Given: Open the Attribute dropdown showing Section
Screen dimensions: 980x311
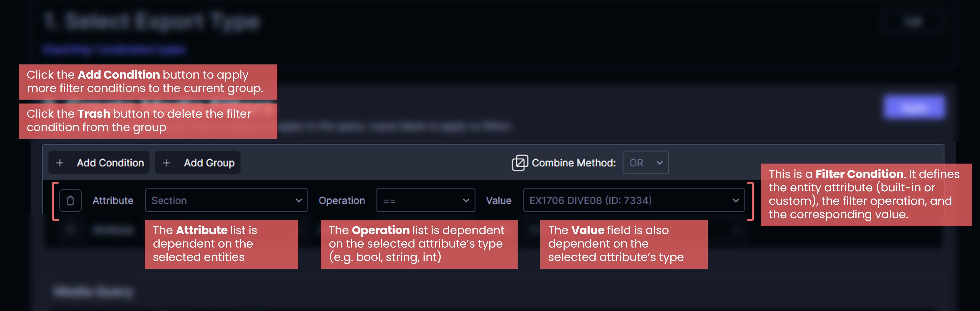Looking at the screenshot, I should 226,200.
